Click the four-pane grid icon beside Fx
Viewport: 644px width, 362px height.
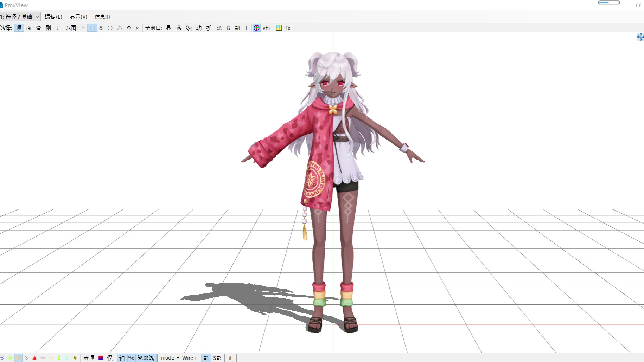pos(279,28)
